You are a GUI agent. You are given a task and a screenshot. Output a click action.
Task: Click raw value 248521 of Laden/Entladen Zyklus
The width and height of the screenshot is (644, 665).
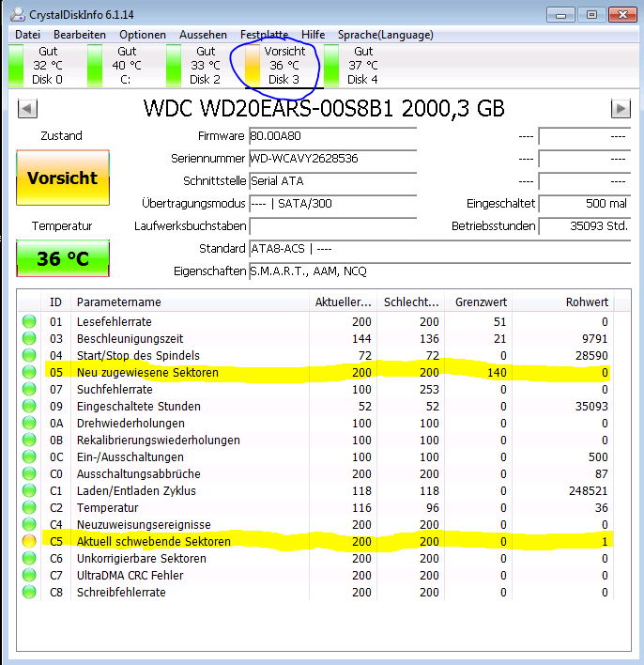(x=588, y=490)
